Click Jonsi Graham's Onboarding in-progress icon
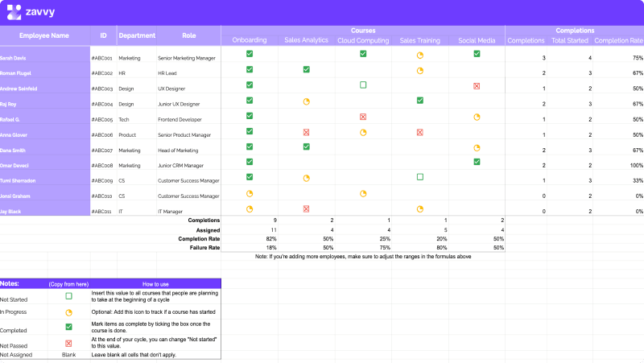Screen dimensions: 644x363 click(x=250, y=194)
